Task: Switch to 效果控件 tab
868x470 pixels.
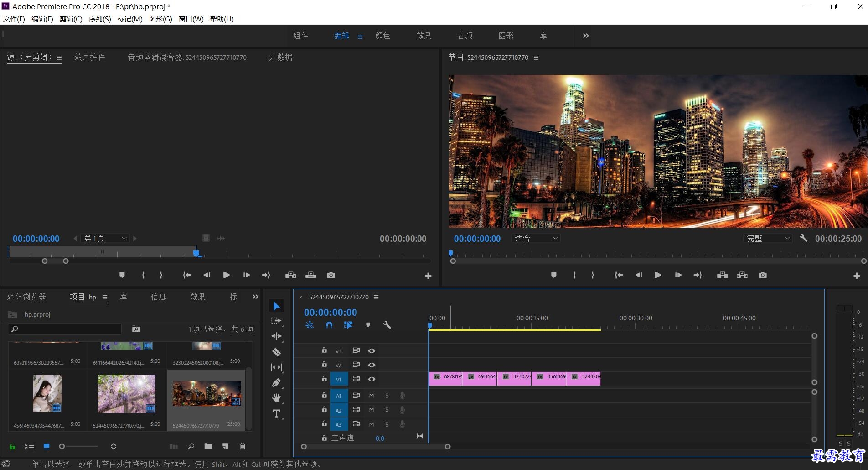Action: [x=90, y=57]
